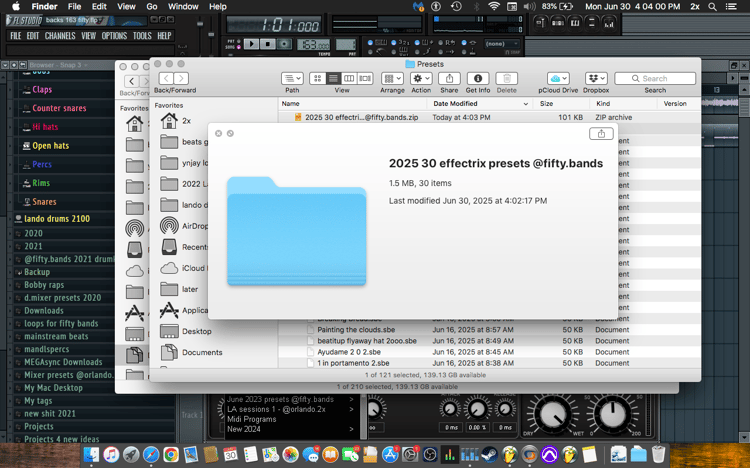The width and height of the screenshot is (750, 468).
Task: Expand June 2023 presets @fifty.bands submenu
Action: 351,399
